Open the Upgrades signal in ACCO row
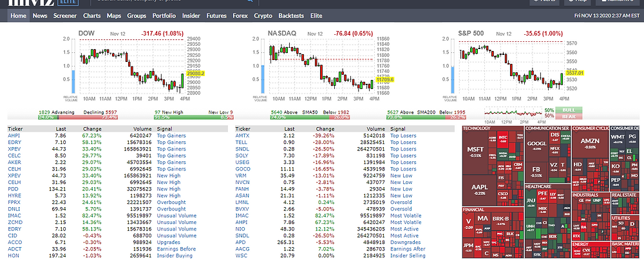 (x=168, y=243)
